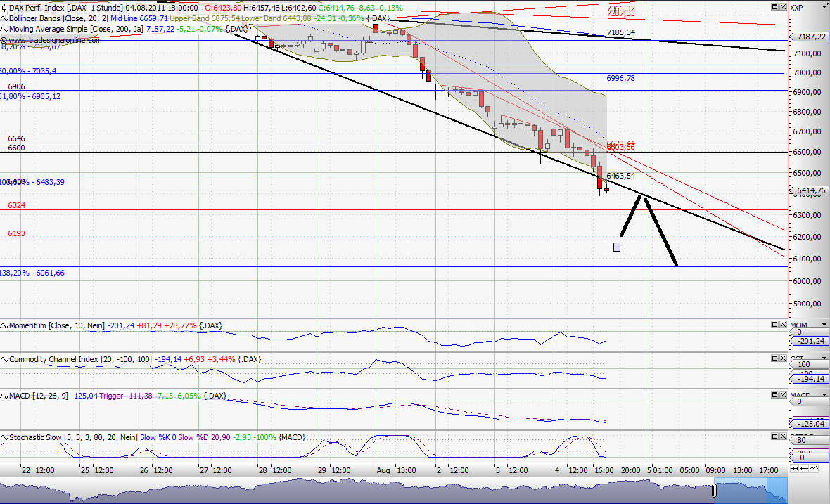Select the MACD indicator curve icon
Viewport: 830px width, 504px height.
[4, 396]
